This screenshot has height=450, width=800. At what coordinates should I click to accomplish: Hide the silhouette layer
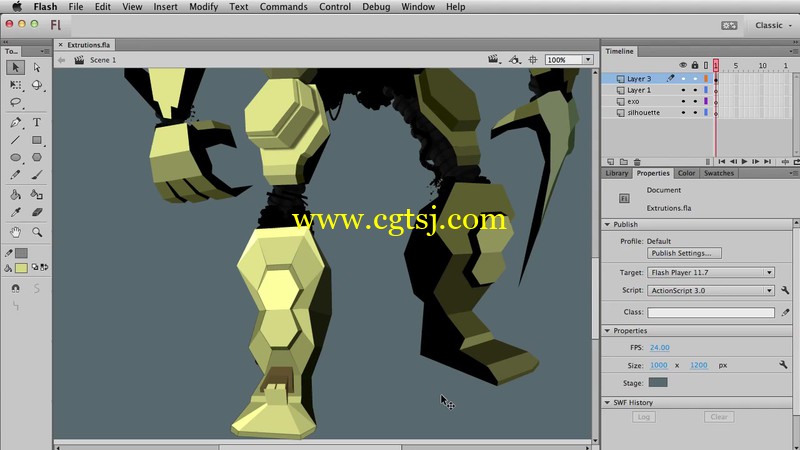[x=683, y=112]
